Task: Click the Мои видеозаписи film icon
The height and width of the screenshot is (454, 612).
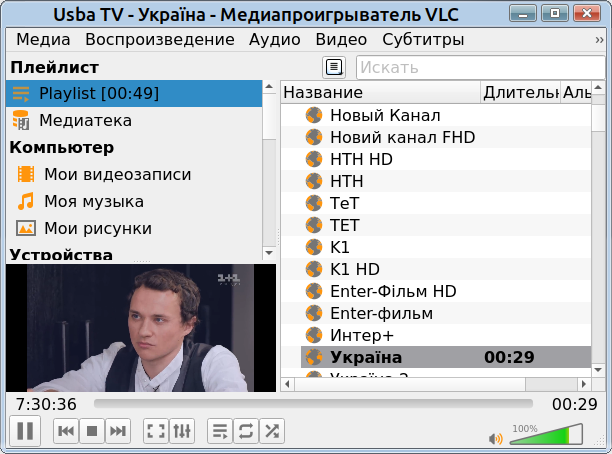Action: (x=26, y=174)
